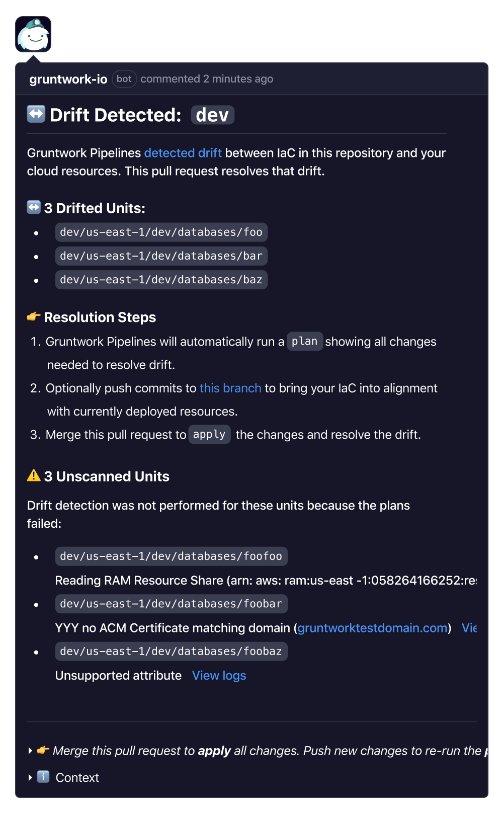Open the gruntwork-io bot avatar
Screen dimensions: 504x813
pos(33,34)
